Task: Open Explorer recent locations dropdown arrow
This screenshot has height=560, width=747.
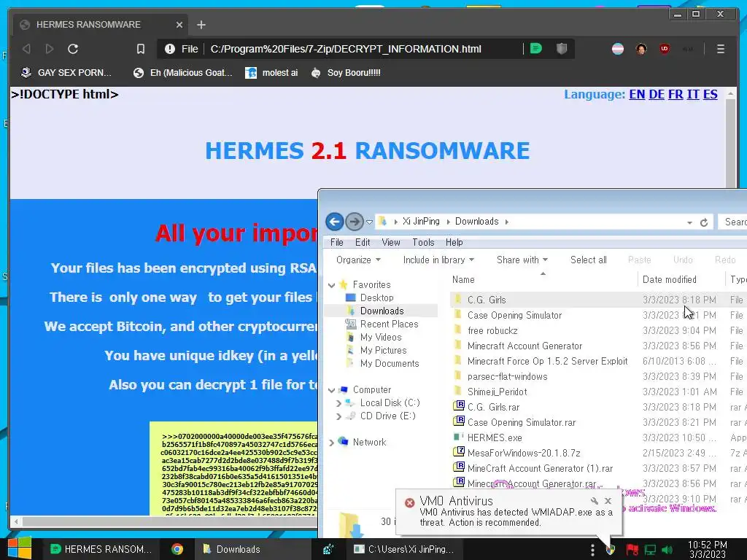Action: (x=369, y=222)
